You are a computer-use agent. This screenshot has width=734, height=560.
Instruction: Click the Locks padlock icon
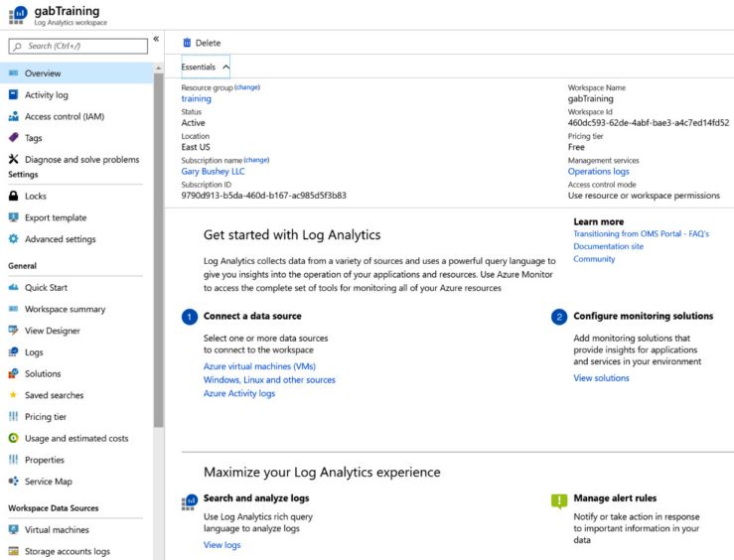[14, 196]
